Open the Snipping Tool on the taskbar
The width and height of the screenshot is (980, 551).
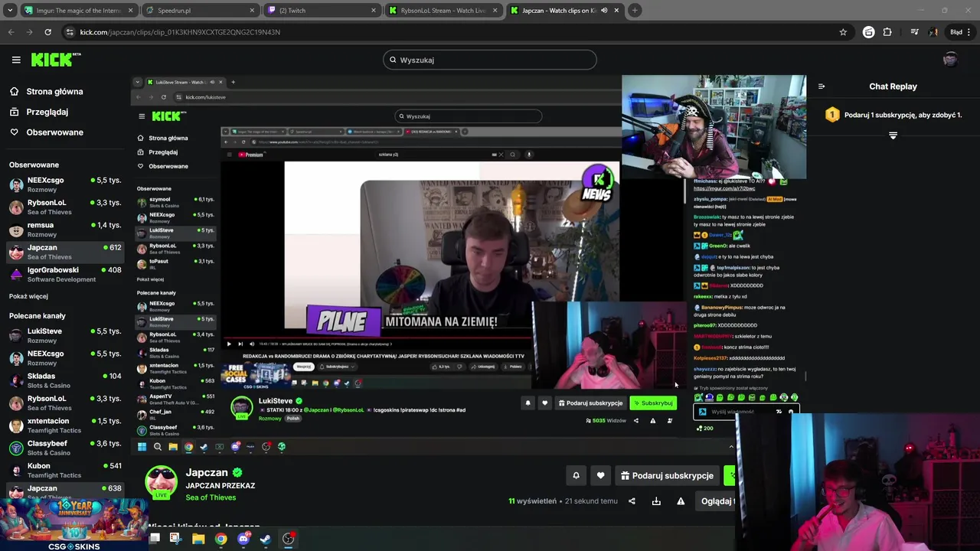(175, 539)
